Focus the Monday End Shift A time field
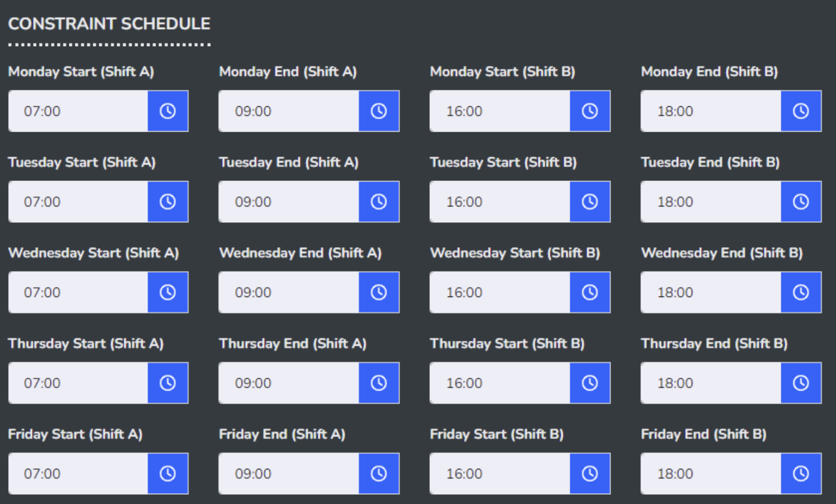836x504 pixels. point(288,111)
